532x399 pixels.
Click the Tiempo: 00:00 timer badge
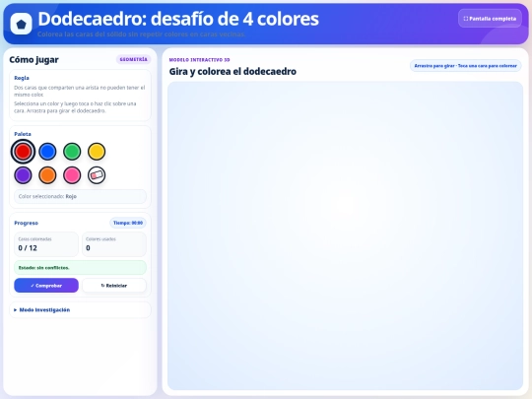tap(128, 223)
